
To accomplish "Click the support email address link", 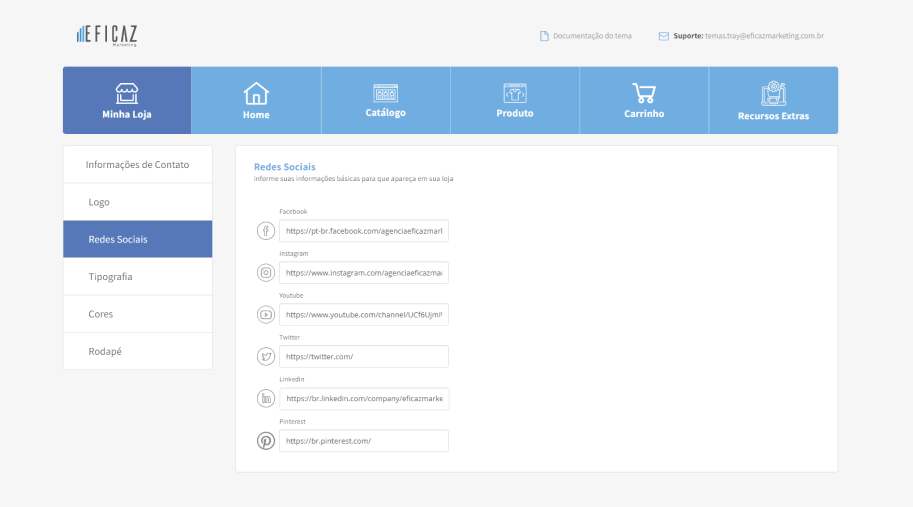I will point(765,36).
